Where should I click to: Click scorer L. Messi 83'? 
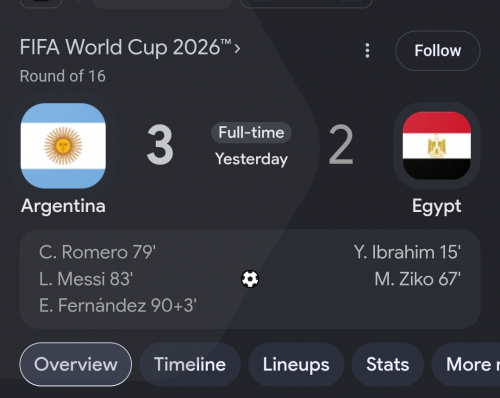86,279
